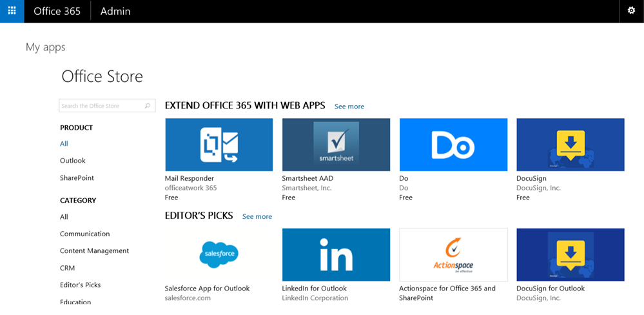Image resolution: width=644 pixels, height=315 pixels.
Task: Click the salesforce.com publisher text
Action: tap(188, 298)
